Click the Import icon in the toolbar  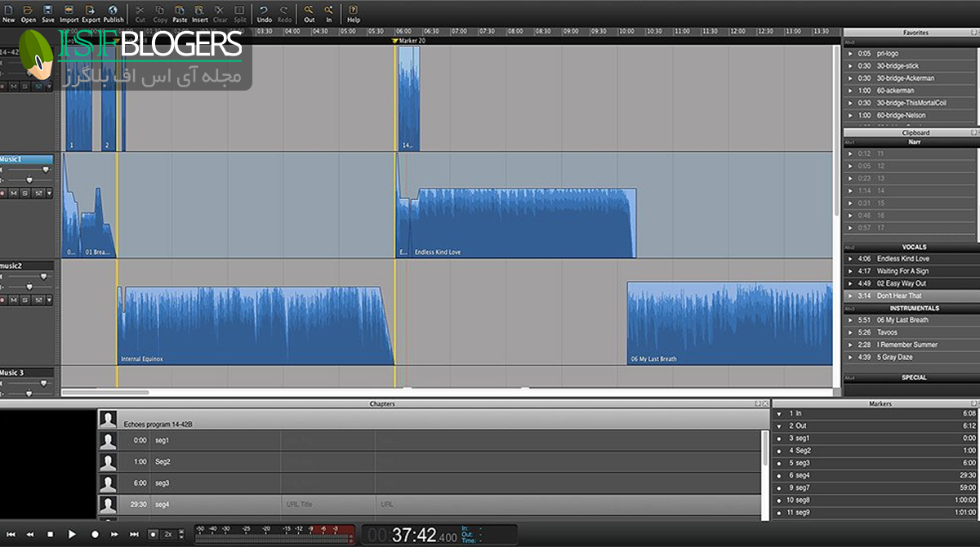[x=69, y=11]
